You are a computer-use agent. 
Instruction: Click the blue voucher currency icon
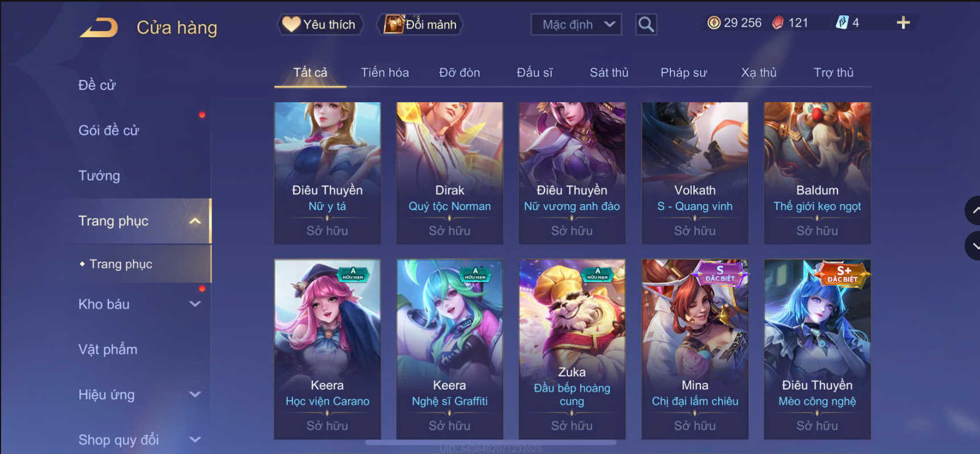pos(842,23)
